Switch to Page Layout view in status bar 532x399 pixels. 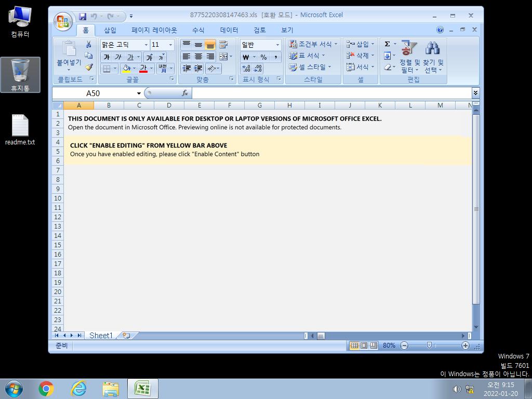[364, 345]
